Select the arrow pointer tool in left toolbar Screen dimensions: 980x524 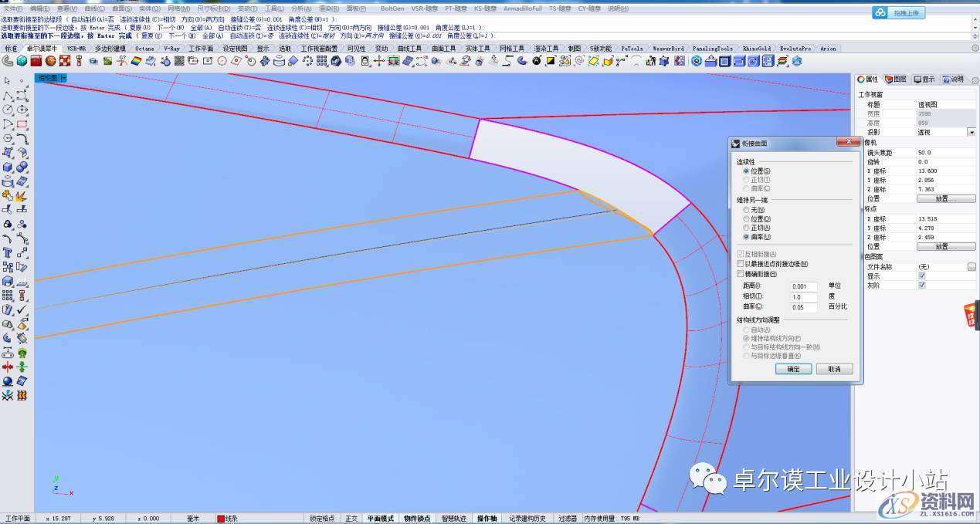8,81
